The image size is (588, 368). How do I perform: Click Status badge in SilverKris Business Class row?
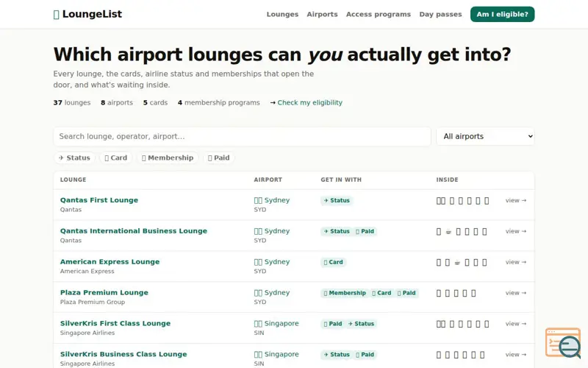pos(337,355)
